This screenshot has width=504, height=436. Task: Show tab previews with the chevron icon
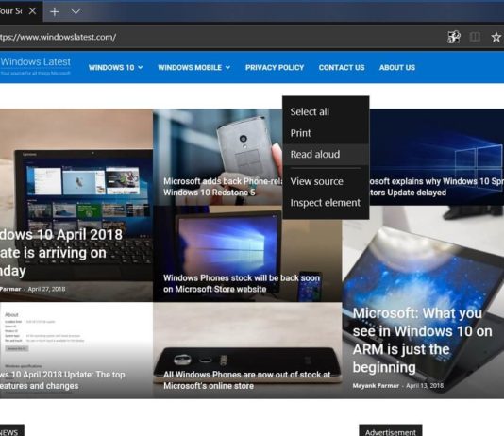coord(76,12)
